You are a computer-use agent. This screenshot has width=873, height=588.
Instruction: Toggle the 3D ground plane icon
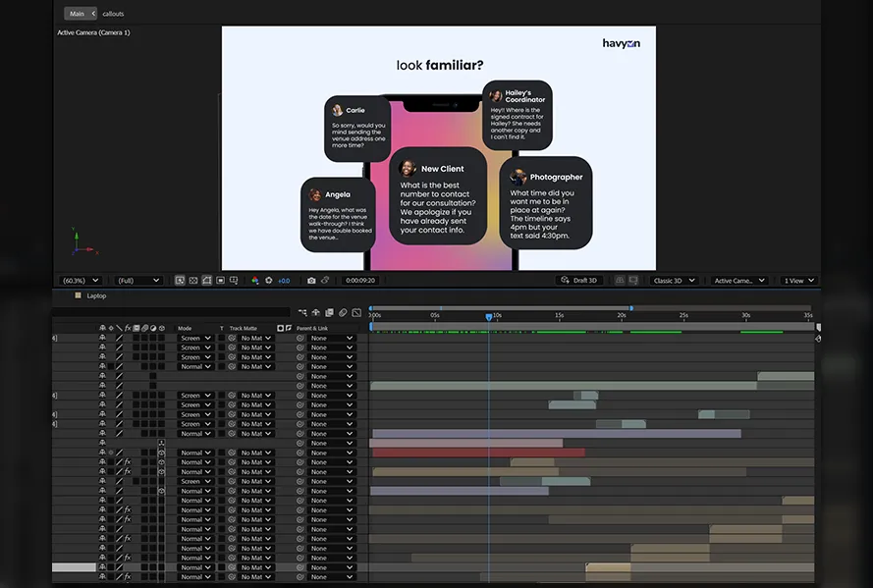click(620, 281)
